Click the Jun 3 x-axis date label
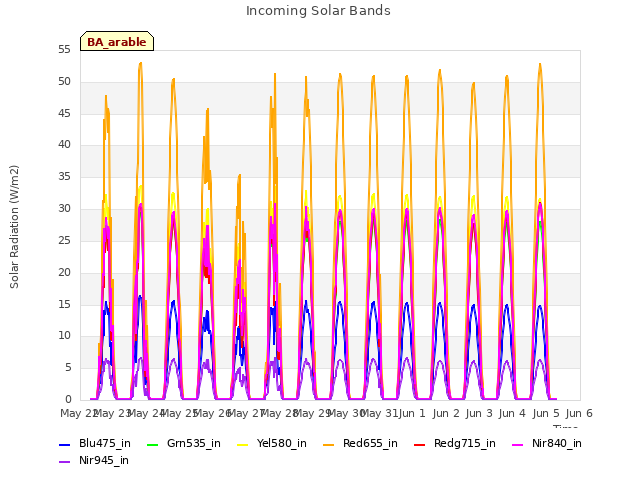Image resolution: width=640 pixels, height=480 pixels. pyautogui.click(x=479, y=413)
